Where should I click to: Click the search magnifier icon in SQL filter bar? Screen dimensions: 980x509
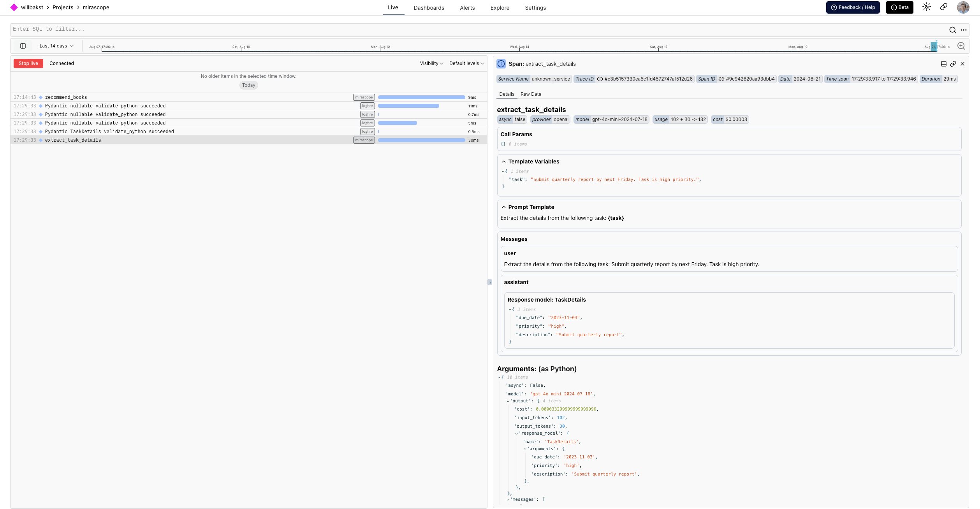click(x=952, y=30)
